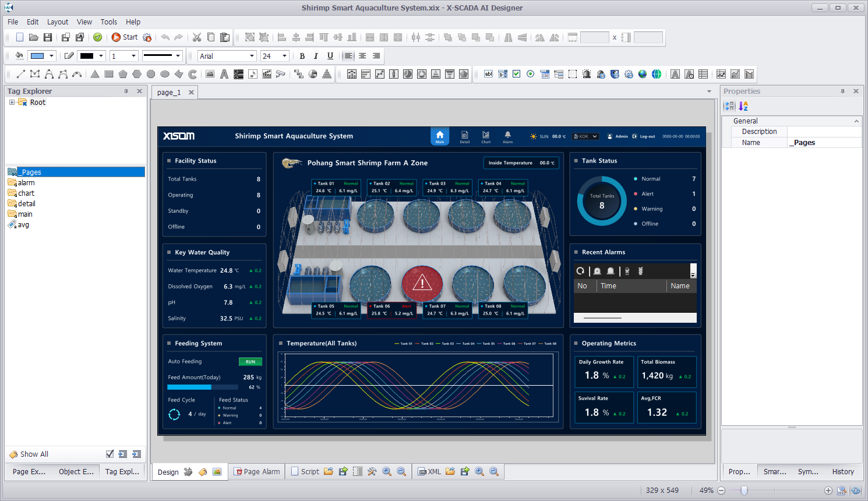Switch to the Page Alarm tab

[x=257, y=472]
